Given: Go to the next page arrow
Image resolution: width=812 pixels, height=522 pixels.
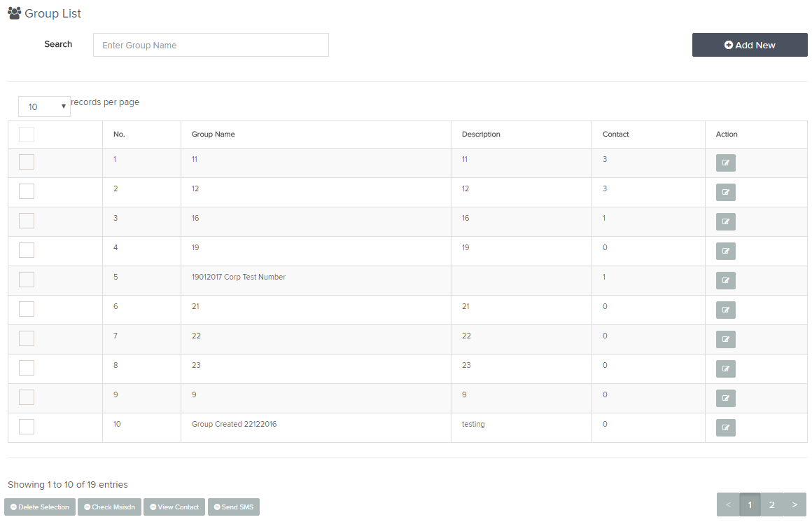Looking at the screenshot, I should click(x=795, y=504).
